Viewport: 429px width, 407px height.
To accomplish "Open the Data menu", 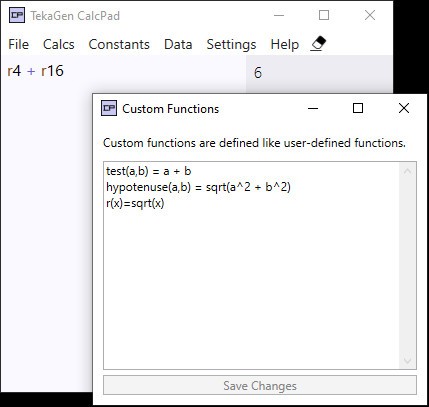I will (x=178, y=44).
